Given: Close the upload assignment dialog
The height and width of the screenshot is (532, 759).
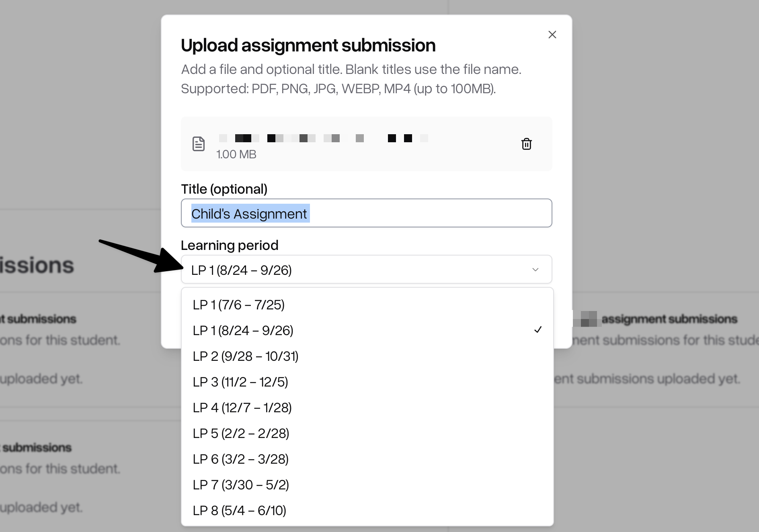Looking at the screenshot, I should point(552,35).
